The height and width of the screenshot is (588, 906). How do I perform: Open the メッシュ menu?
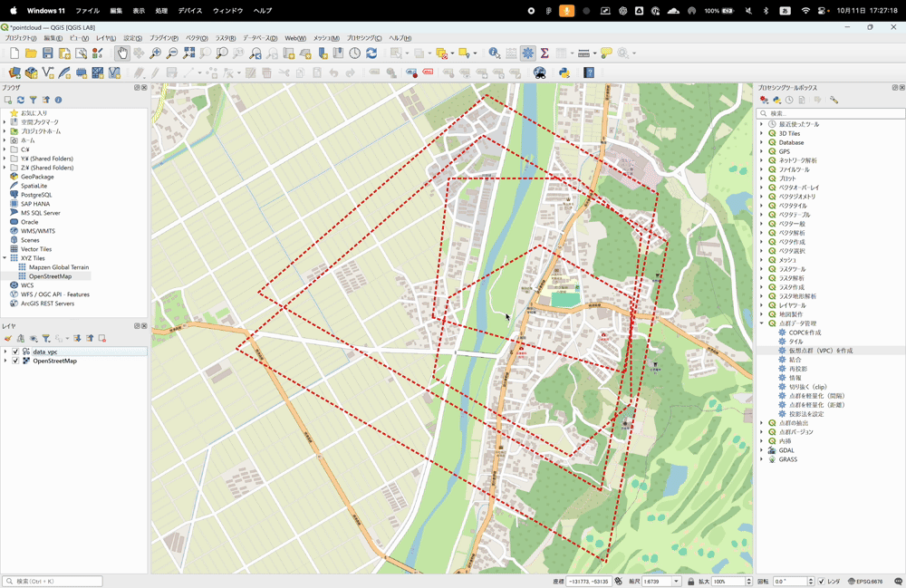coord(326,38)
